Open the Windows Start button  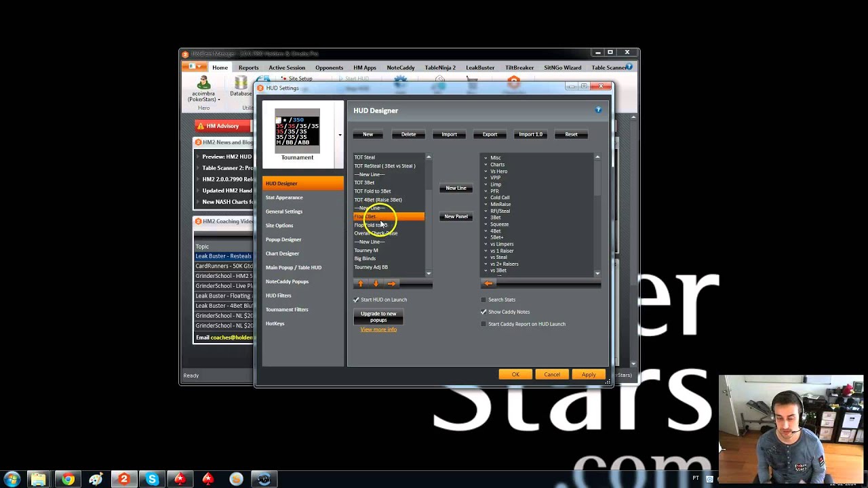point(12,479)
